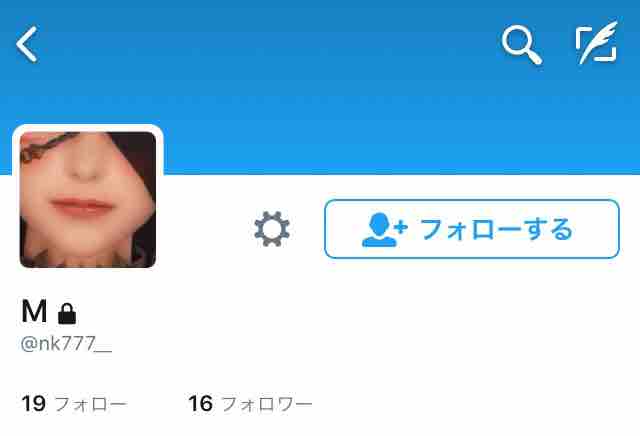View the 16 フォロワー followers list
This screenshot has width=640, height=436.
(x=250, y=404)
